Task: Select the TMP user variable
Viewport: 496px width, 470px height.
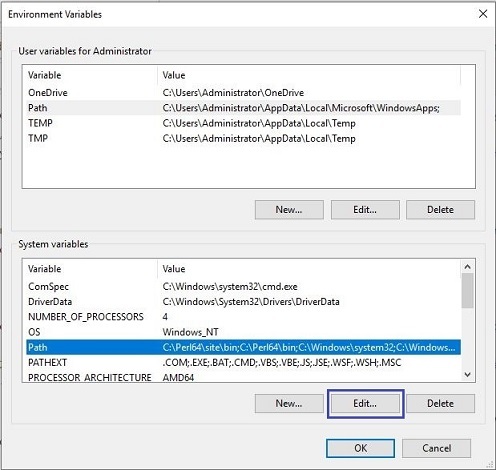Action: tap(243, 138)
